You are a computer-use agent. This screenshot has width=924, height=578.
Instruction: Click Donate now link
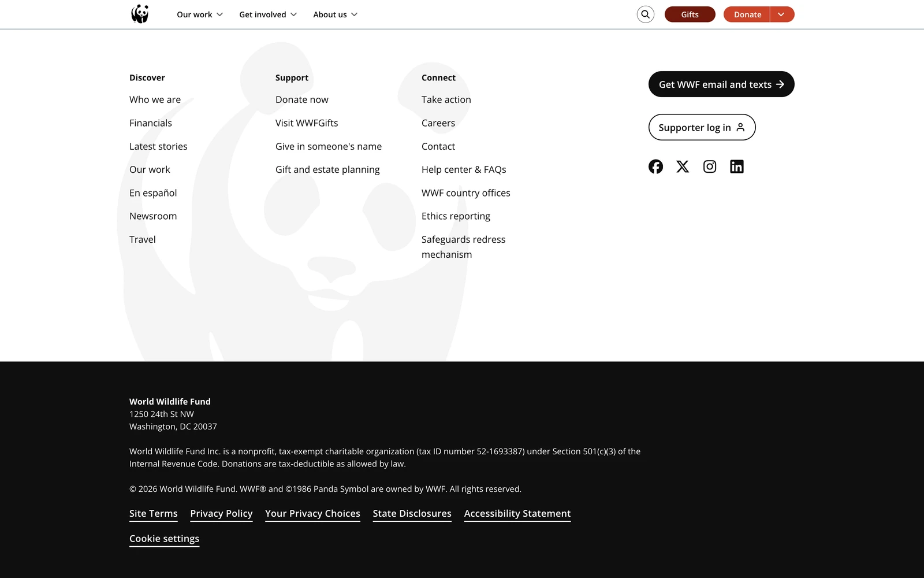pyautogui.click(x=302, y=99)
